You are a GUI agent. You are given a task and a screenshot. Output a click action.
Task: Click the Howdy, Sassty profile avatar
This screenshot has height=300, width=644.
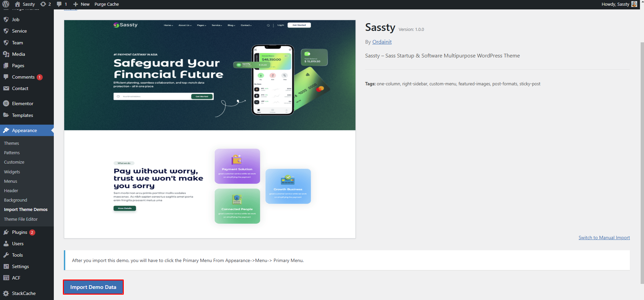pyautogui.click(x=634, y=4)
